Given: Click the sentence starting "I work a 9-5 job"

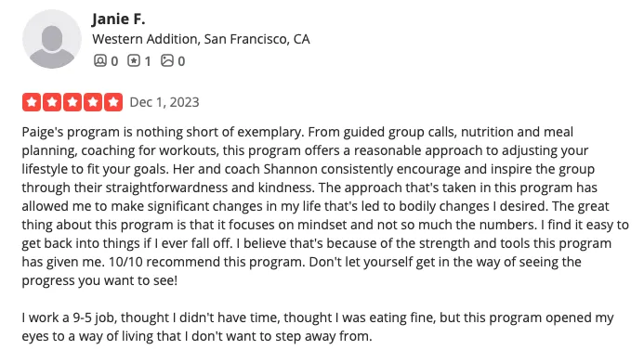Looking at the screenshot, I should point(318,327).
